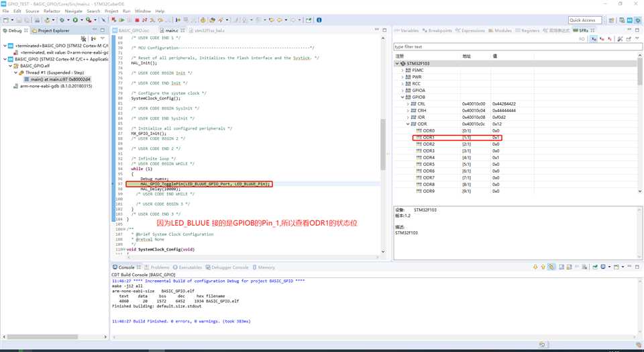Expand the GPIOA peripheral node
This screenshot has width=644, height=352.
(x=402, y=91)
